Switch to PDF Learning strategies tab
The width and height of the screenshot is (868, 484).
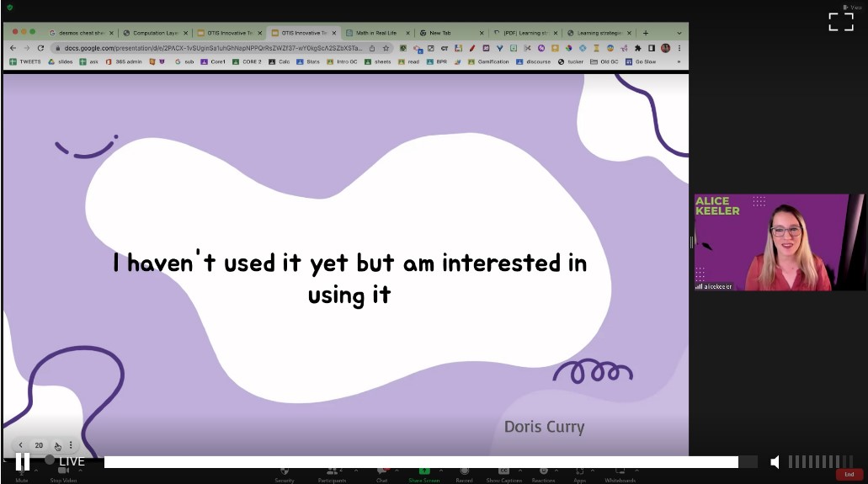pos(525,33)
